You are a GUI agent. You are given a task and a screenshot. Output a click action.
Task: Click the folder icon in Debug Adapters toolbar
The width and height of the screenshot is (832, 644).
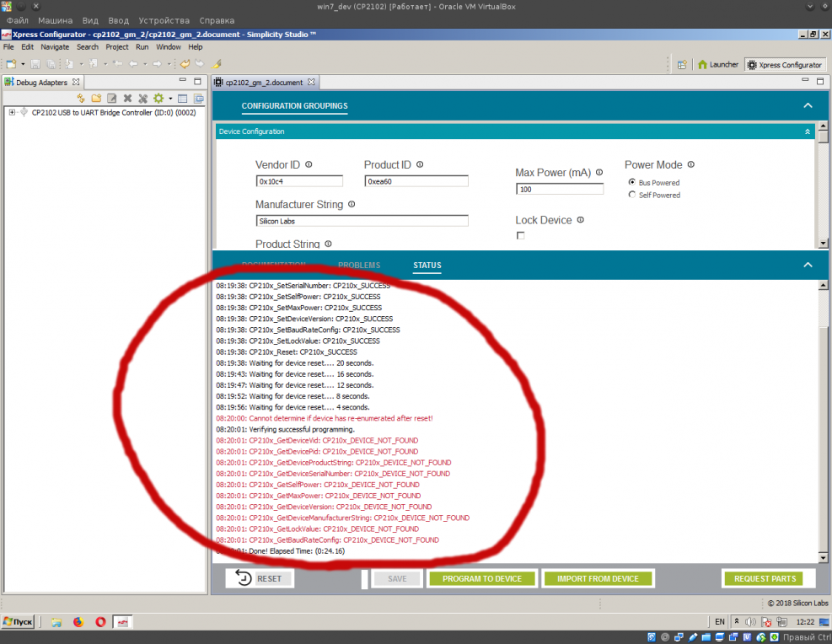97,99
